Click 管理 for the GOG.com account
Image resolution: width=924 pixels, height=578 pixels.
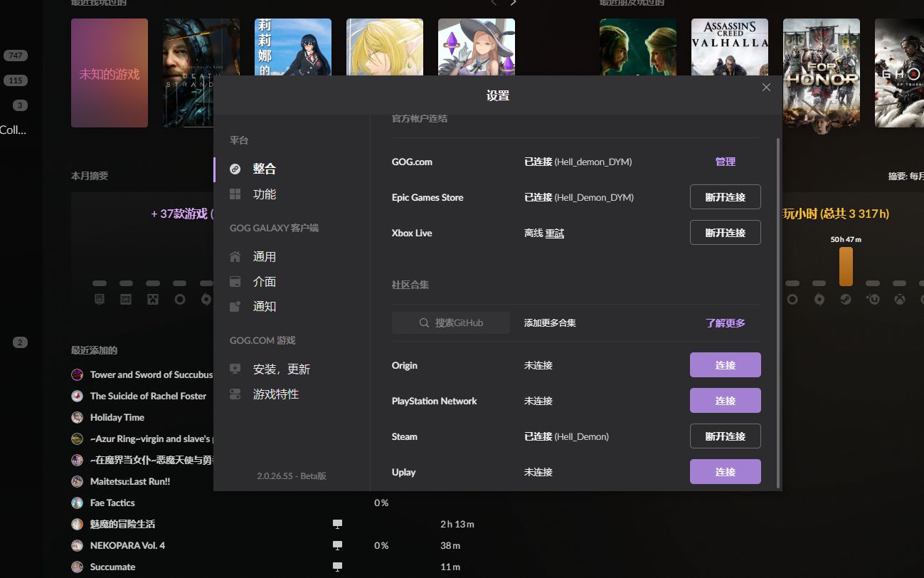point(725,162)
